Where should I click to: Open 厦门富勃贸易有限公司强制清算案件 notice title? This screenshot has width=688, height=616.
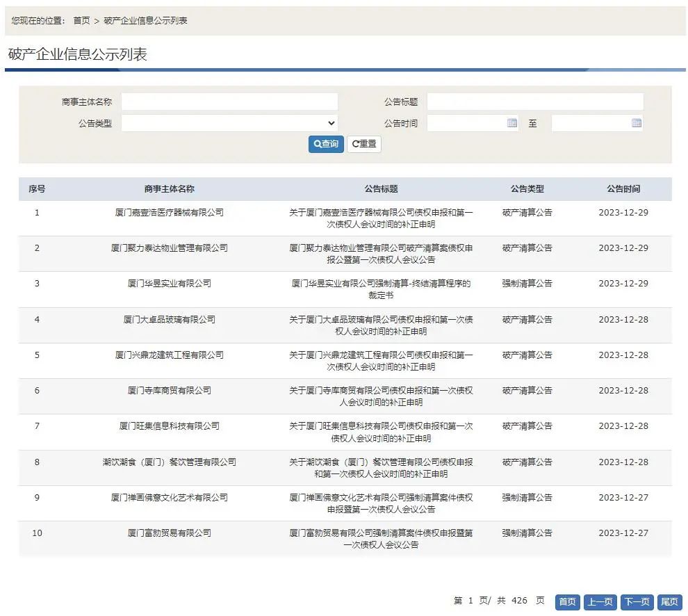tap(381, 539)
